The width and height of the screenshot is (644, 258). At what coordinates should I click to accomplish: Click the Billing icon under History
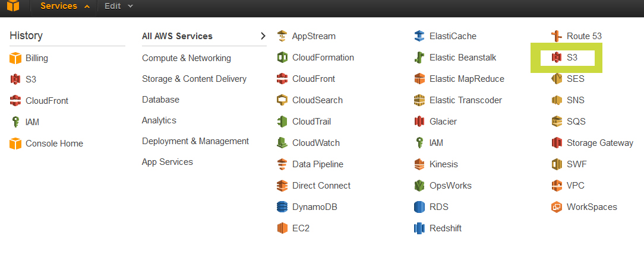[15, 58]
